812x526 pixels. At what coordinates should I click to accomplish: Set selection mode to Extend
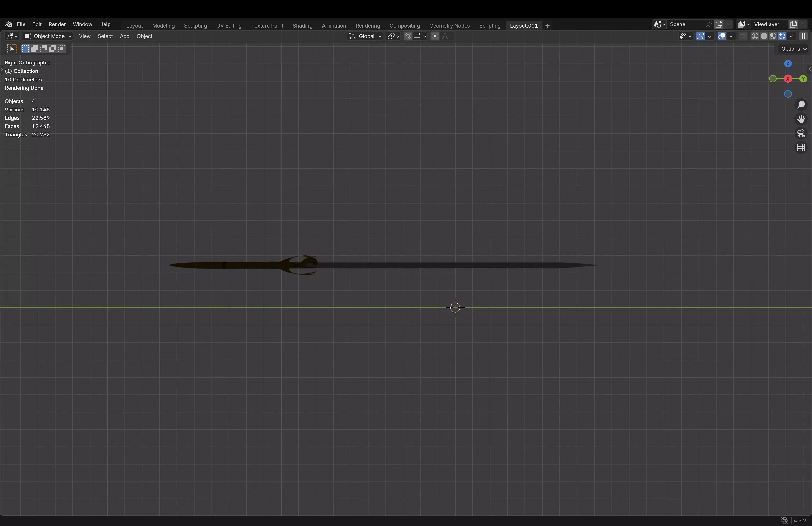pyautogui.click(x=34, y=49)
